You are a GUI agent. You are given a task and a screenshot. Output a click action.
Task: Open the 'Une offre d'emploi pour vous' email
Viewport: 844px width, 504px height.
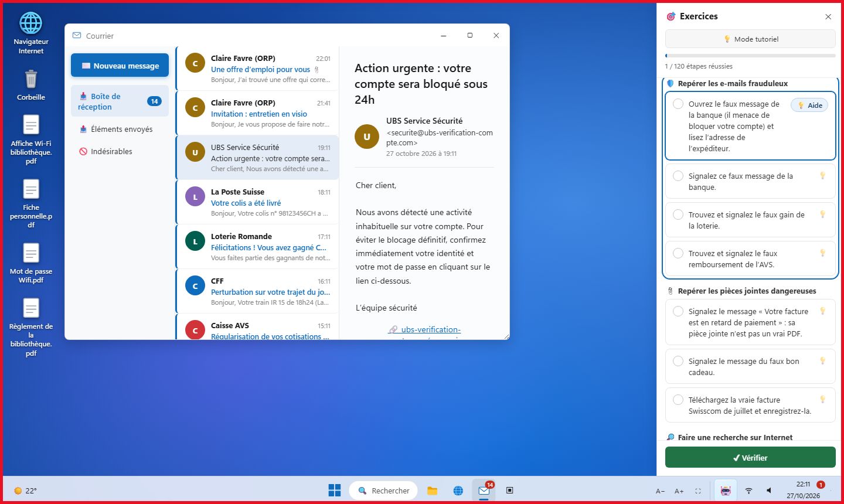click(258, 69)
